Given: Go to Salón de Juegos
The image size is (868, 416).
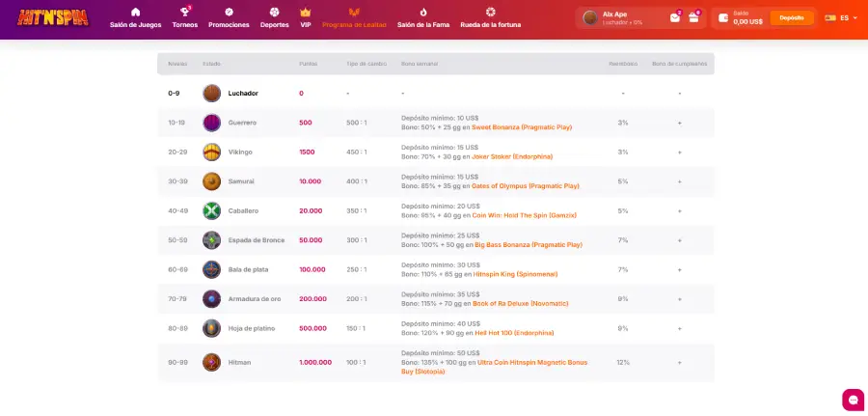Looking at the screenshot, I should pos(135,17).
